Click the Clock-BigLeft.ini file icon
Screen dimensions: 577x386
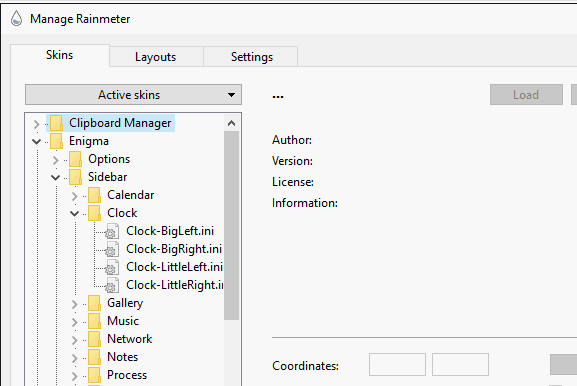point(111,231)
